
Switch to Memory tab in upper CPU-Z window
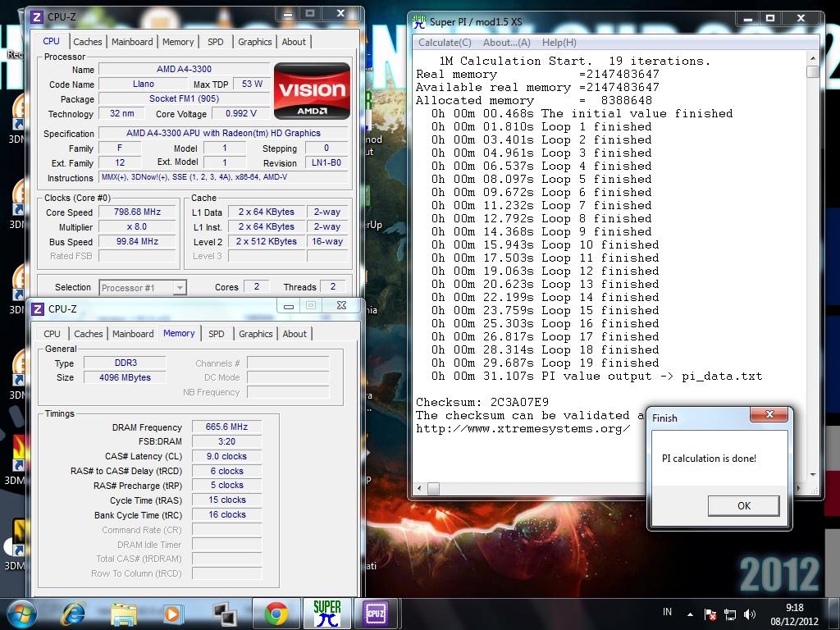178,42
